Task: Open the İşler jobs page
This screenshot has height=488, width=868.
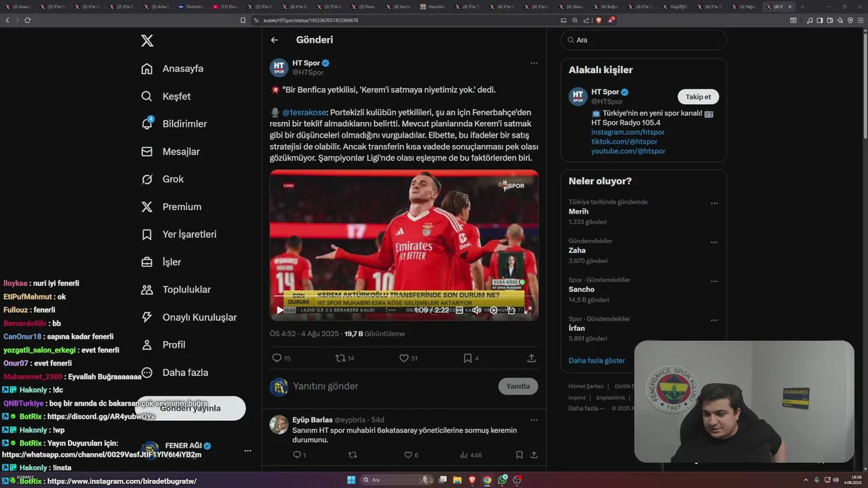Action: (161, 262)
